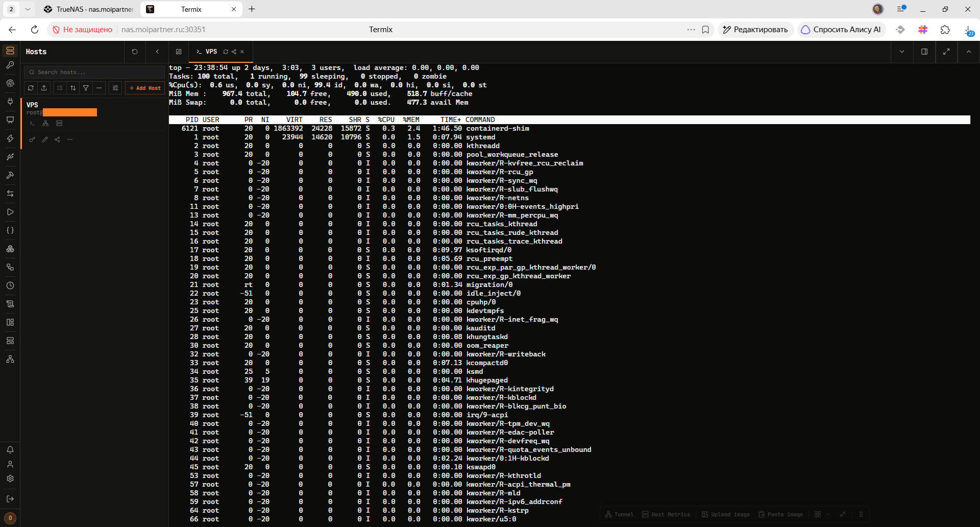
Task: Switch to TrueNAS browser tab
Action: tap(89, 9)
